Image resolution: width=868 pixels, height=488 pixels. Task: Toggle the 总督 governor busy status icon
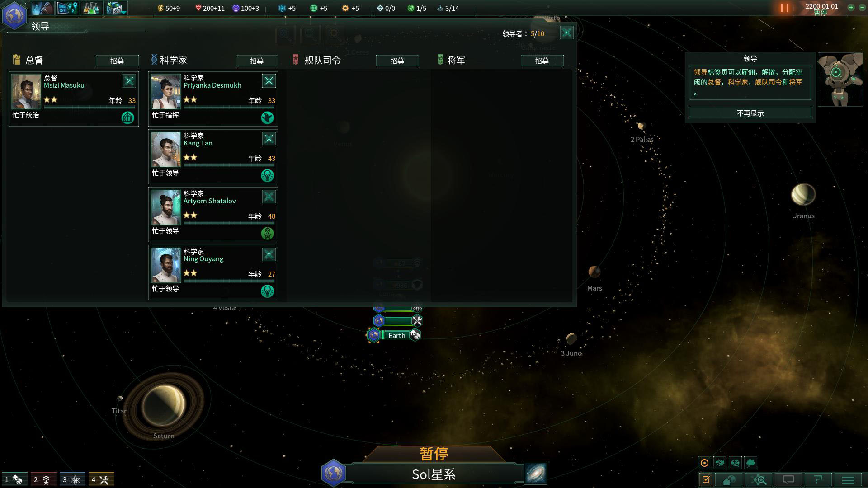click(x=127, y=117)
